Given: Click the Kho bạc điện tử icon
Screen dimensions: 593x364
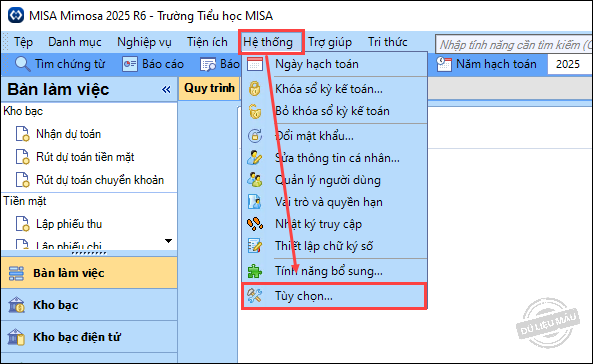Looking at the screenshot, I should pos(16,337).
